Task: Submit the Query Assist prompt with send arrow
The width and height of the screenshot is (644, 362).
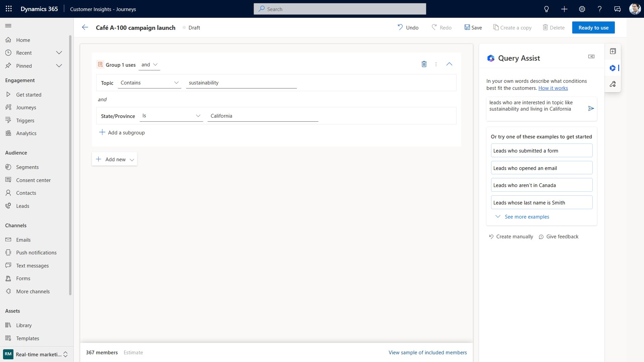Action: 591,108
